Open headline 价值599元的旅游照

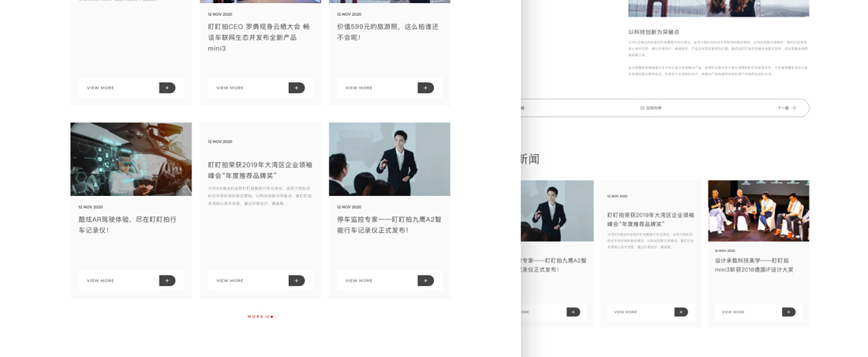pos(387,32)
